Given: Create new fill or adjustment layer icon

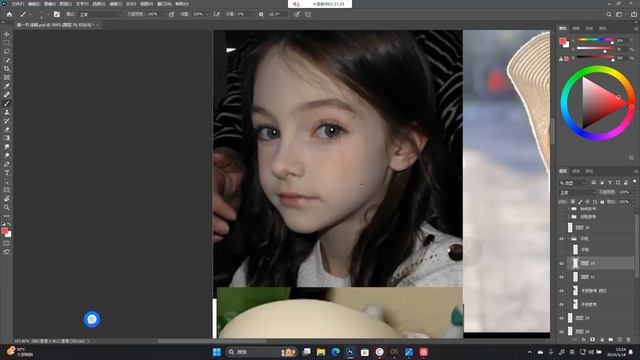Looking at the screenshot, I should (x=602, y=340).
